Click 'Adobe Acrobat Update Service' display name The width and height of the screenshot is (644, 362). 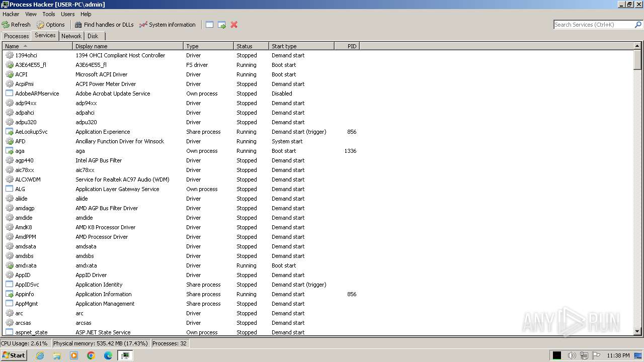(x=113, y=94)
